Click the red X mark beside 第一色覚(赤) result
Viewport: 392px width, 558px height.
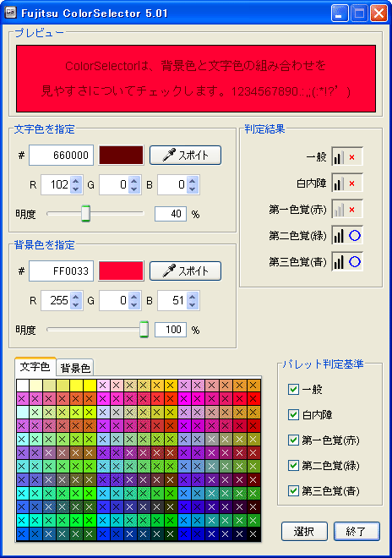(x=351, y=210)
